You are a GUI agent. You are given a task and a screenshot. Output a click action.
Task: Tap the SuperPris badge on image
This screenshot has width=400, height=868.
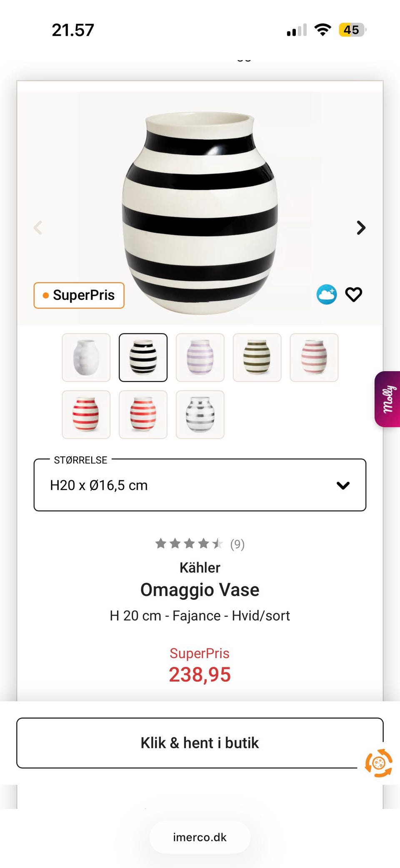click(x=79, y=295)
